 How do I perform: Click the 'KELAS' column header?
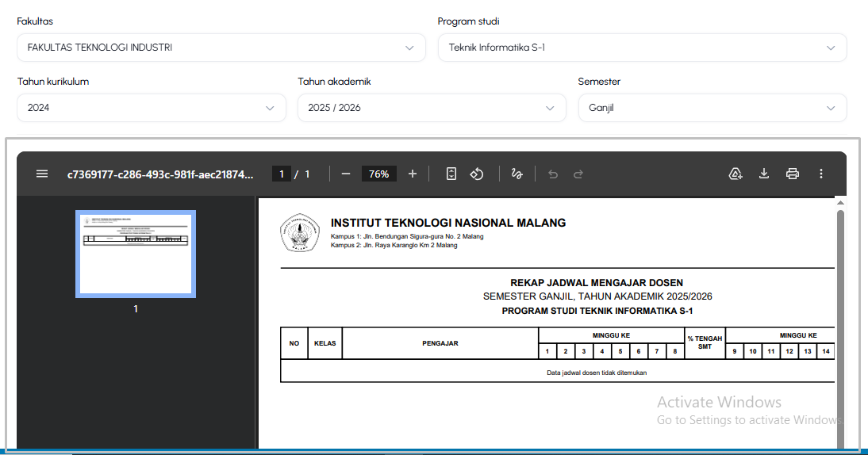325,343
